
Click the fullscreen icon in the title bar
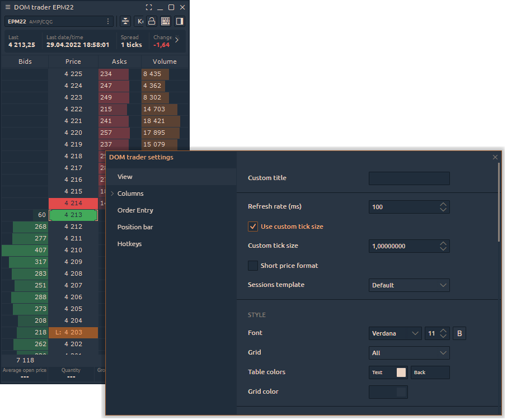(149, 7)
